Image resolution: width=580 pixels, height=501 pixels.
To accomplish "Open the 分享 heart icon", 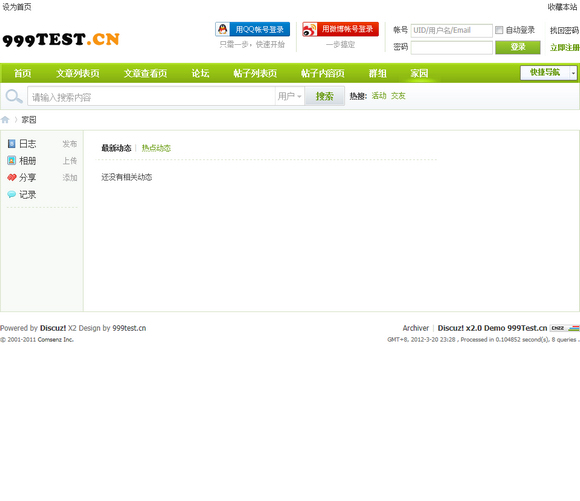I will (11, 177).
